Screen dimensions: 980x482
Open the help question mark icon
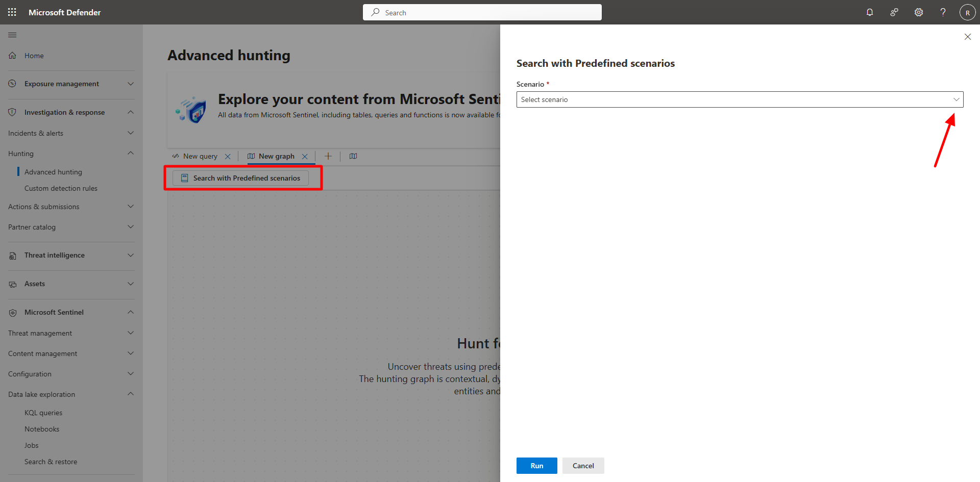[943, 12]
